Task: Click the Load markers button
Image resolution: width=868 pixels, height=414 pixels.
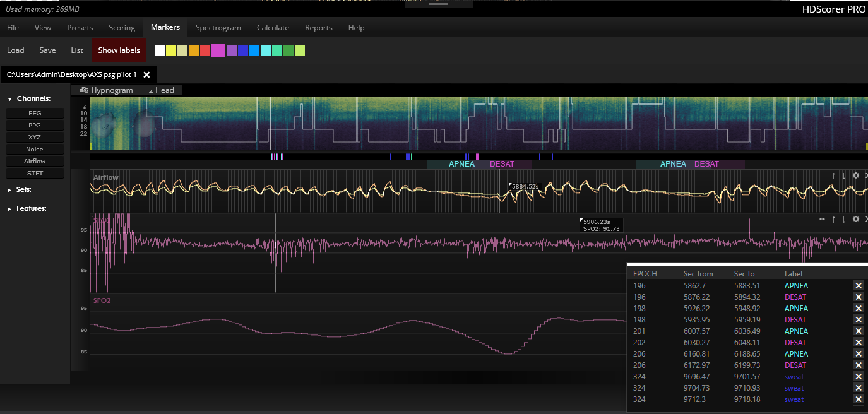Action: [x=16, y=50]
